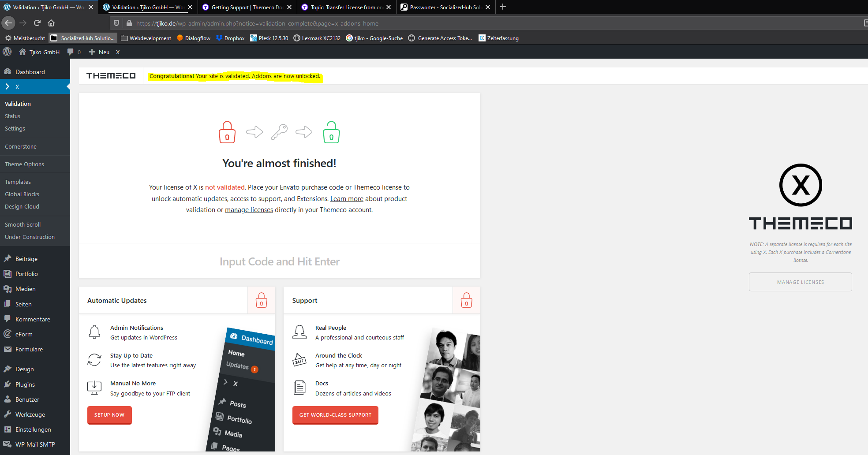The image size is (868, 455).
Task: Open Global Blocks
Action: [22, 194]
